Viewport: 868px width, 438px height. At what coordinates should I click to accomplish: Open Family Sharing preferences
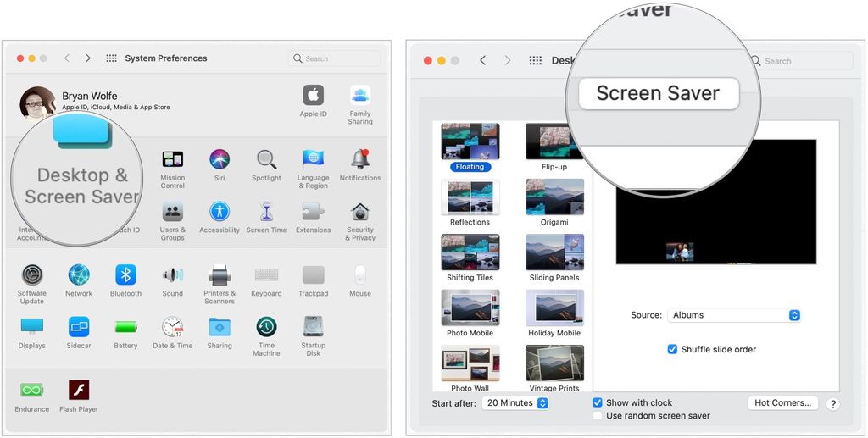tap(360, 97)
